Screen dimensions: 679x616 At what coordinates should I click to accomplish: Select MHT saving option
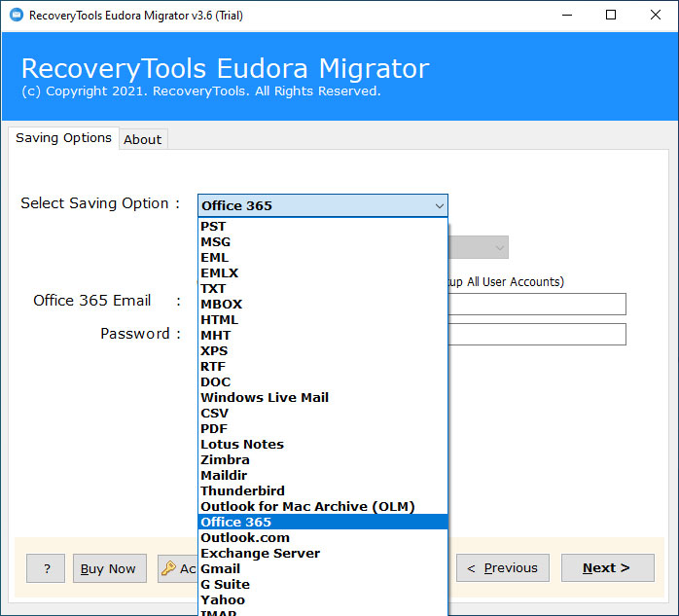[323, 336]
